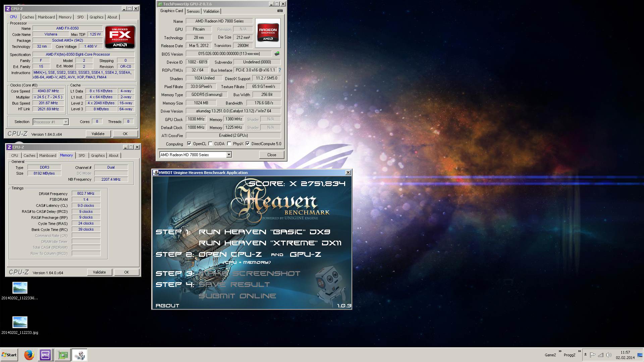Run Heaven "Xtreme" DX11 benchmark
This screenshot has width=644, height=362.
point(270,243)
